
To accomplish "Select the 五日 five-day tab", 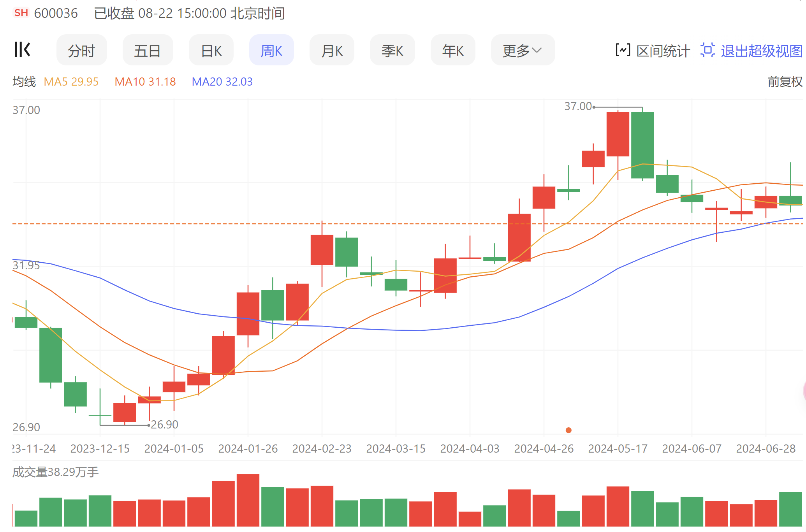I will tap(148, 51).
